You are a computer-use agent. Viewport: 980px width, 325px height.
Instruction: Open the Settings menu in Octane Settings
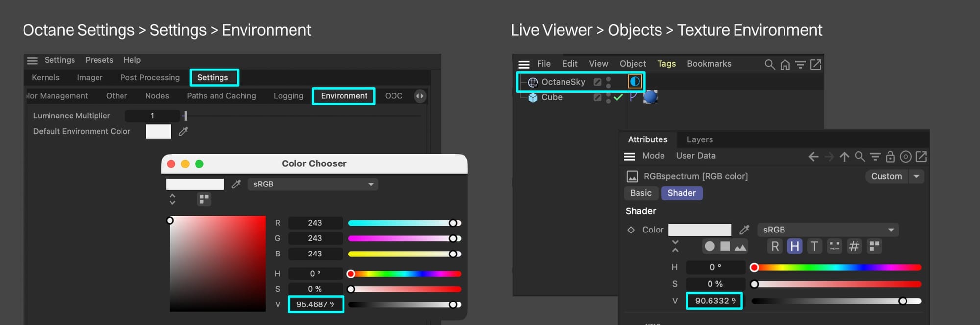click(60, 60)
